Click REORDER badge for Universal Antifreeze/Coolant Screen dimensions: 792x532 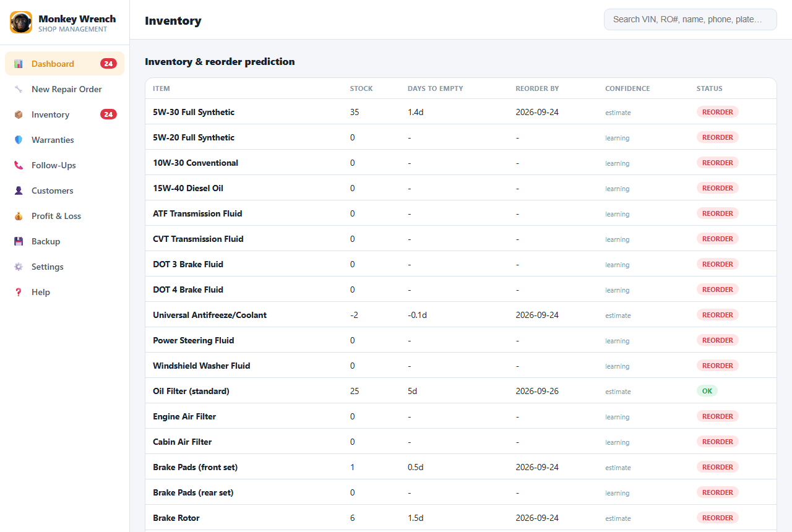718,315
